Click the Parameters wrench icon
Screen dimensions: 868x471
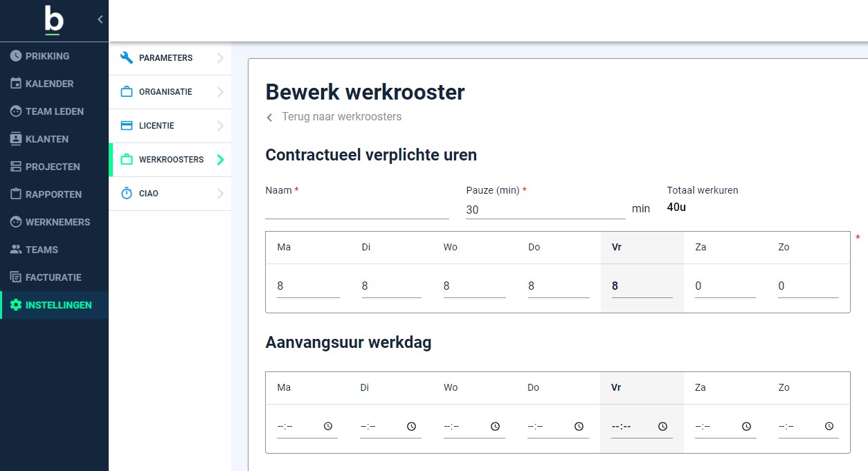pos(127,58)
